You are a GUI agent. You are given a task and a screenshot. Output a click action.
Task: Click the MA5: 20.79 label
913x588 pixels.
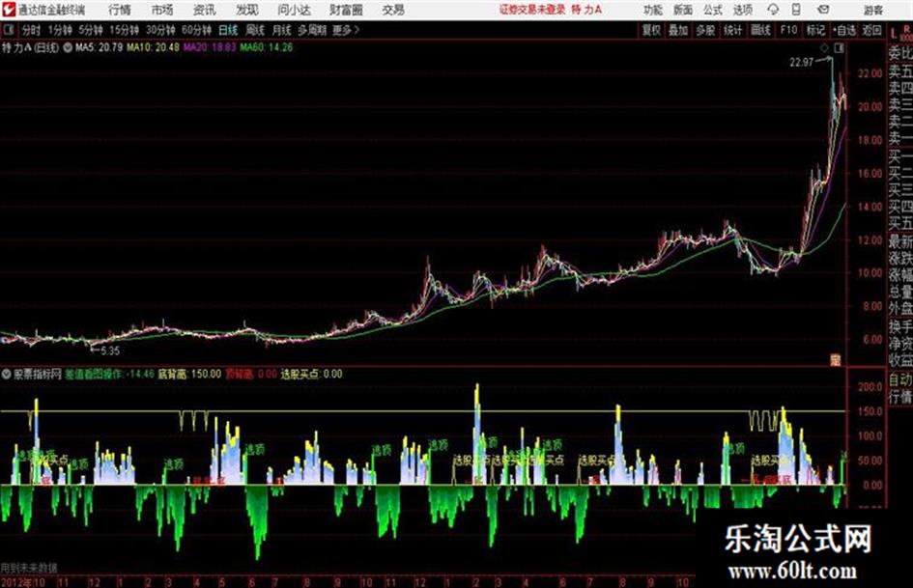point(99,47)
